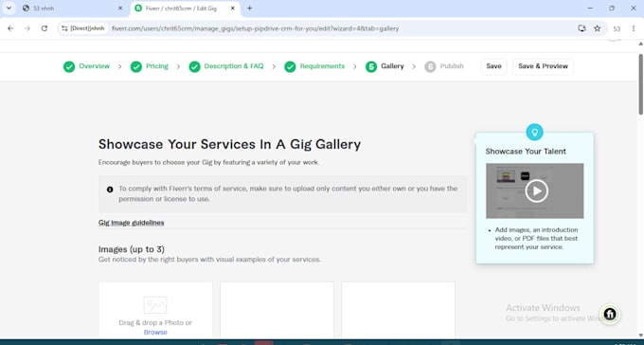Click 'Showcase Your Talent' tip title
The height and width of the screenshot is (345, 644).
526,152
